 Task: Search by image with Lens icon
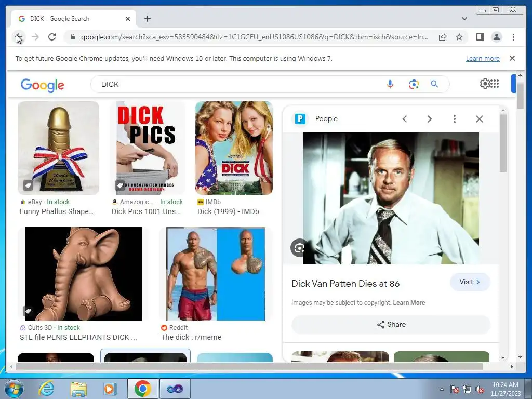(414, 84)
